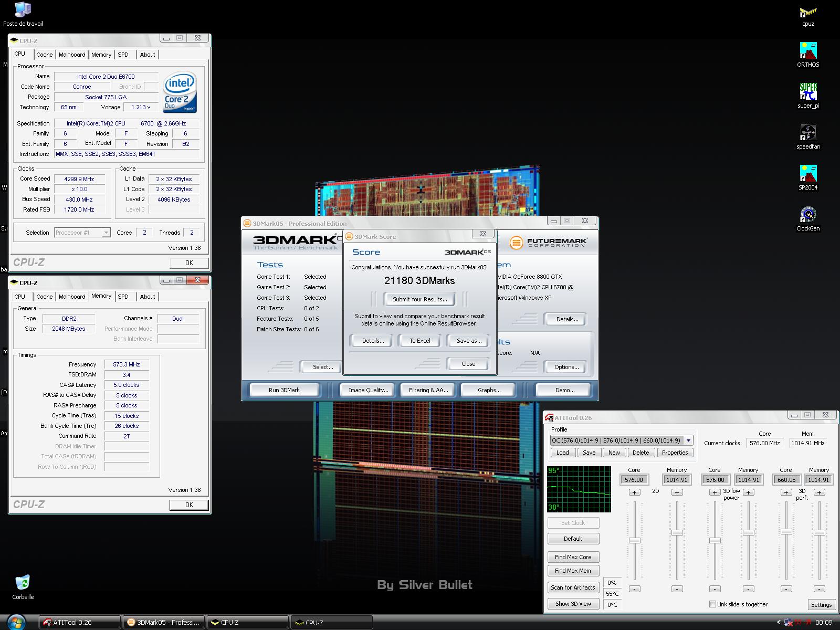Open ATITool Settings
This screenshot has height=630, width=840.
tap(821, 605)
